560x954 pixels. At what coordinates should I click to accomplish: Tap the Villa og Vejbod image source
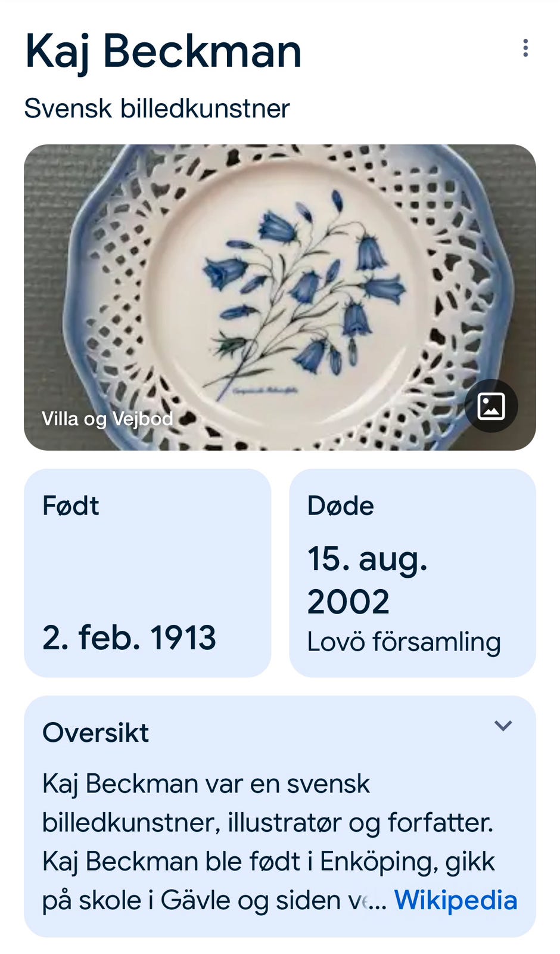107,419
